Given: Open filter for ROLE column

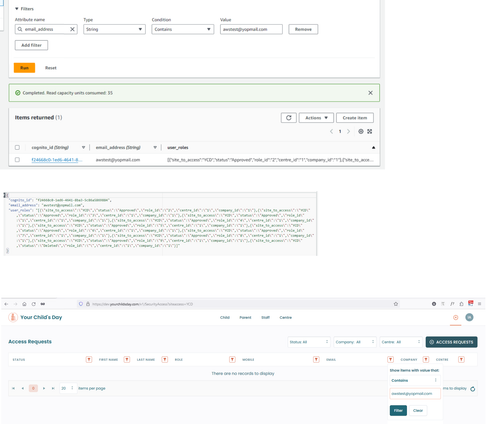Looking at the screenshot, I should (x=232, y=359).
